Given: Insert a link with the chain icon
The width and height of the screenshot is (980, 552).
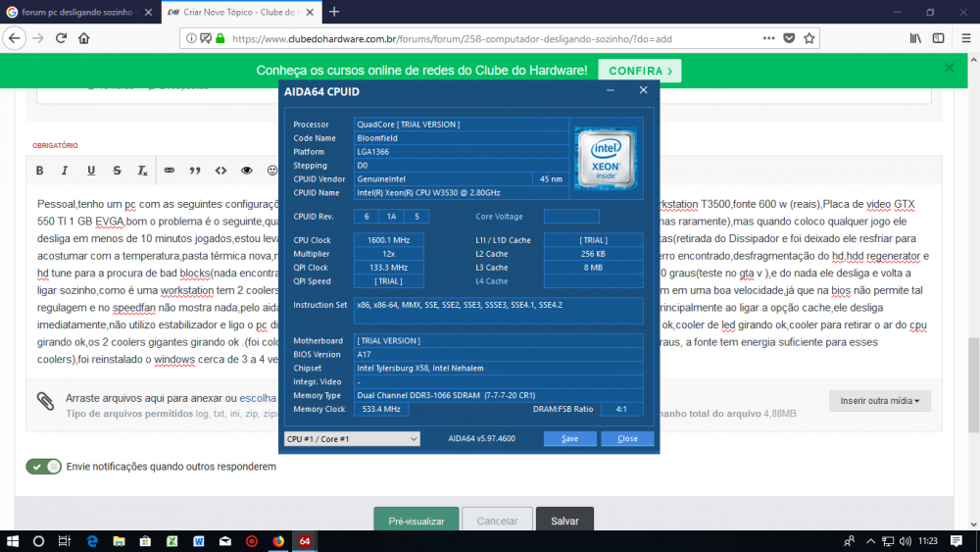Looking at the screenshot, I should (x=169, y=171).
